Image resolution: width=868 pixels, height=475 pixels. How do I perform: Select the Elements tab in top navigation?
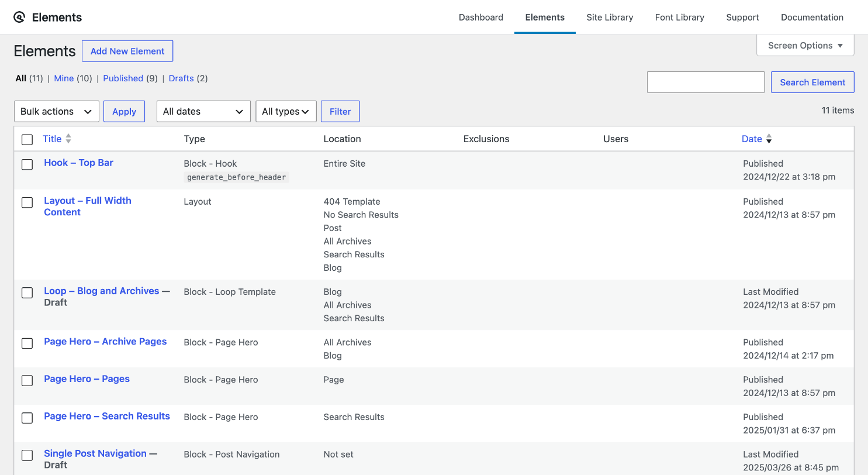click(545, 17)
